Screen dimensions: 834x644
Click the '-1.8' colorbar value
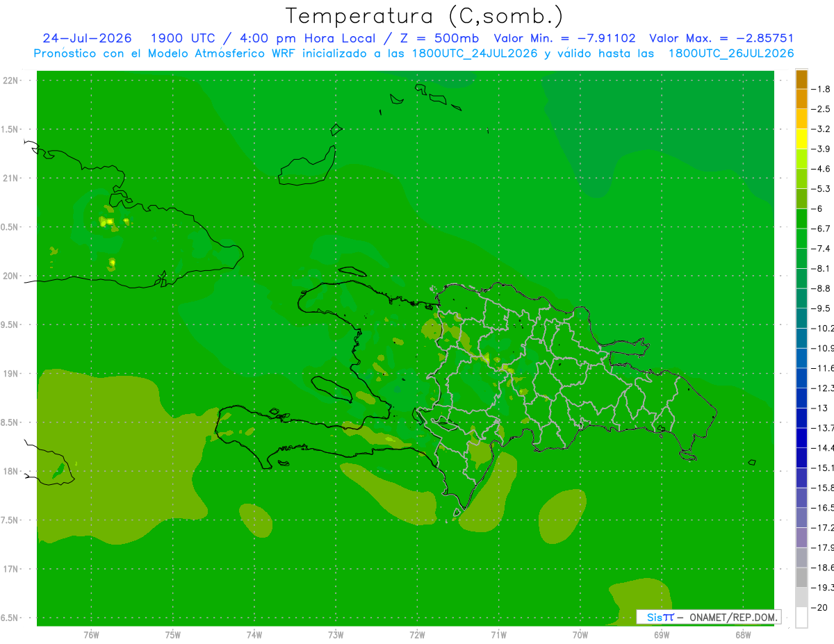(x=819, y=89)
